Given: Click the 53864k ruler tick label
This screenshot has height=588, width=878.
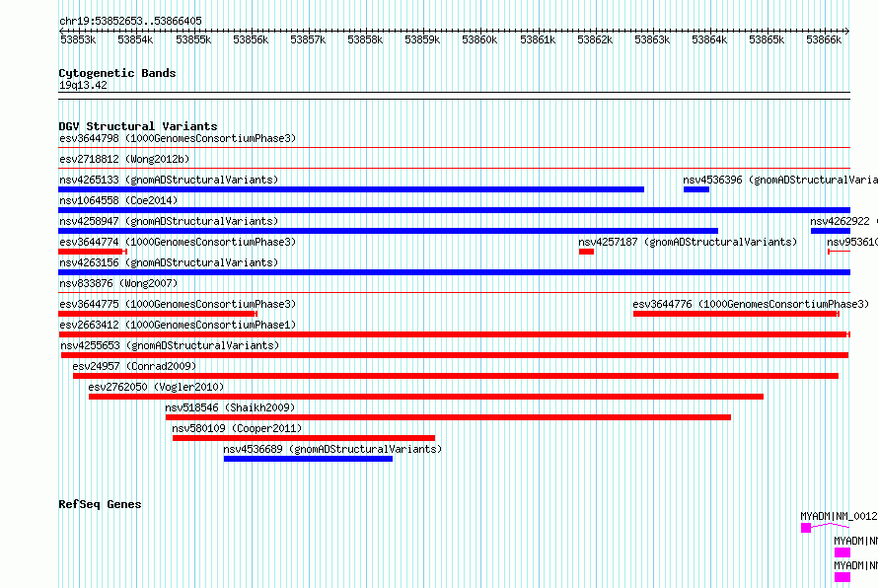Looking at the screenshot, I should 709,39.
